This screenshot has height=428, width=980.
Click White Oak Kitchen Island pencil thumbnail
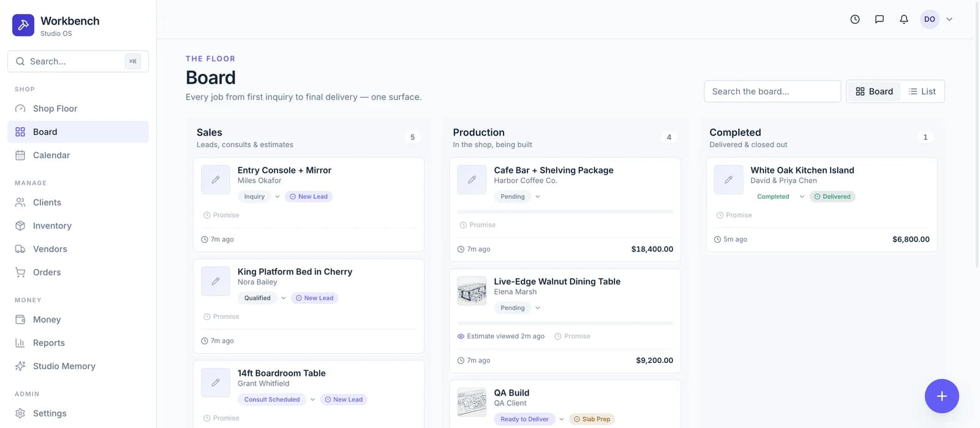click(x=728, y=180)
